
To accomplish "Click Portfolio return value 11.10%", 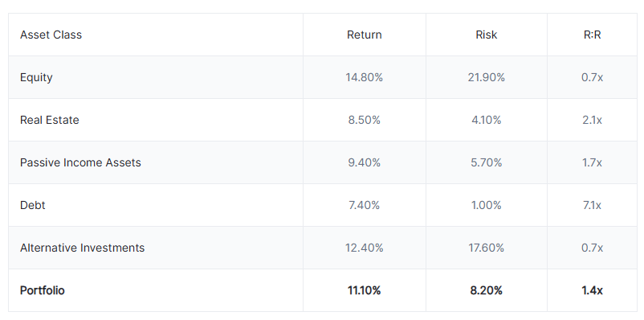I will 365,290.
